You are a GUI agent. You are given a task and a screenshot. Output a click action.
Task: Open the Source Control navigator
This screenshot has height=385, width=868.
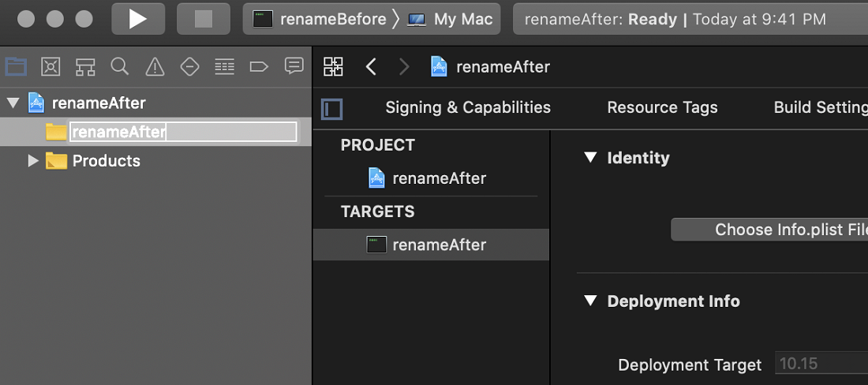[x=51, y=67]
